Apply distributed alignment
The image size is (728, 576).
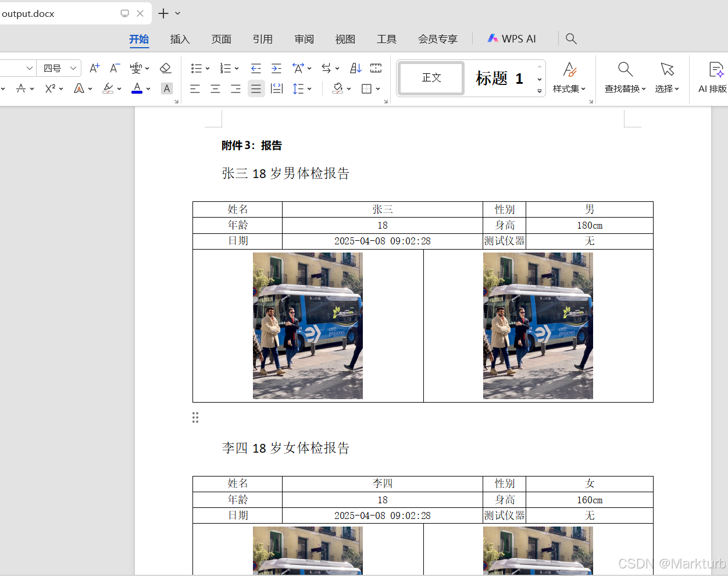pos(277,88)
